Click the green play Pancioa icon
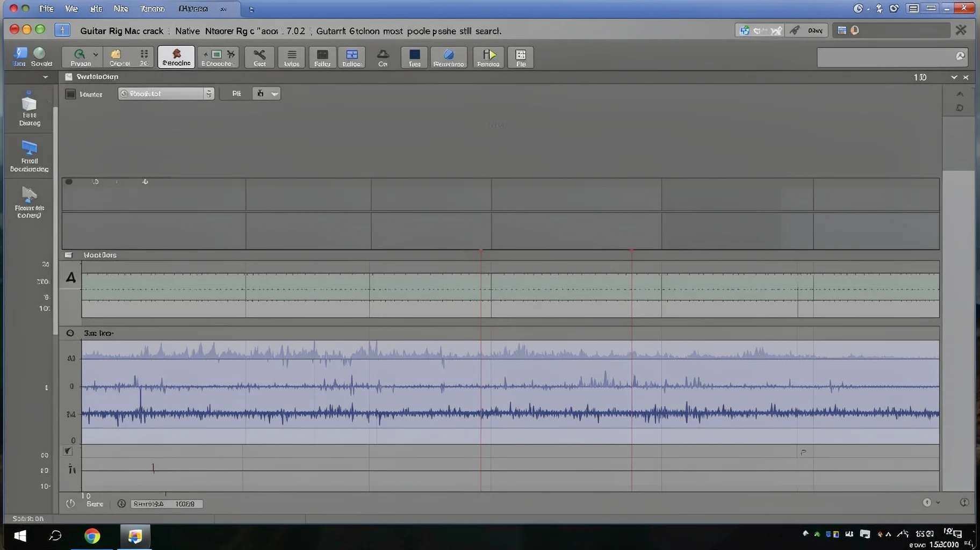The width and height of the screenshot is (980, 550). point(488,57)
